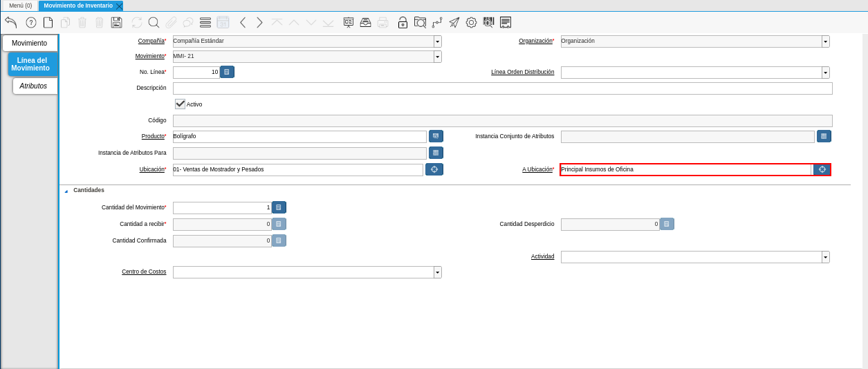Save the record using the floppy disk icon
The image size is (868, 369).
[116, 22]
